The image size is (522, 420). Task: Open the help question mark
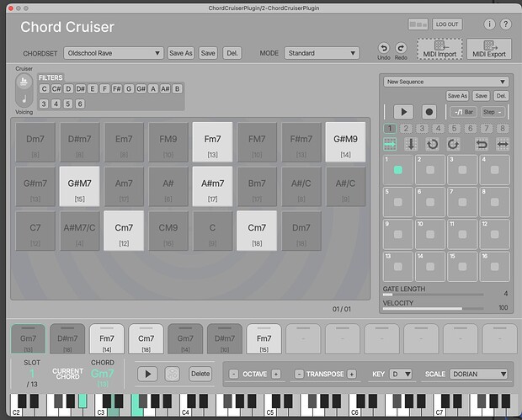506,24
